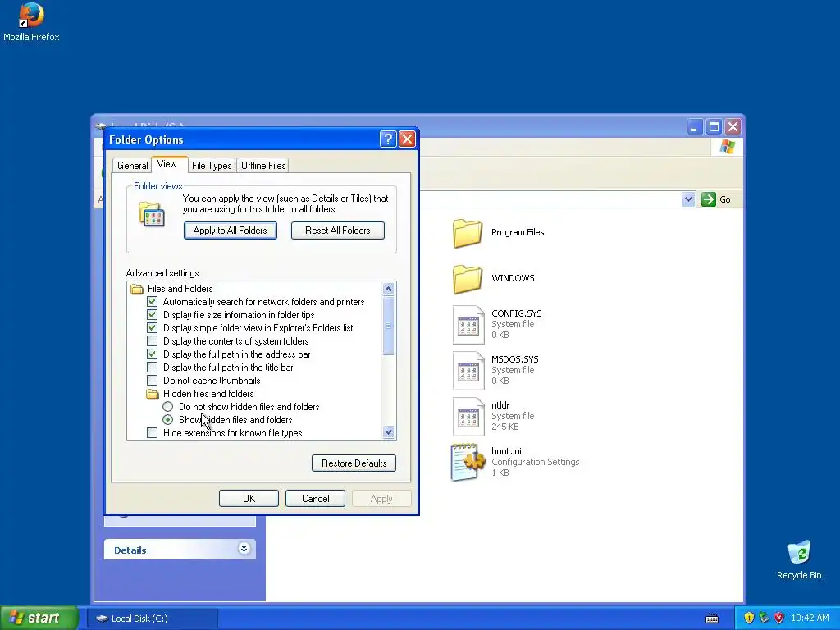Click the Files and Folders tree folder icon
840x630 pixels.
click(137, 289)
